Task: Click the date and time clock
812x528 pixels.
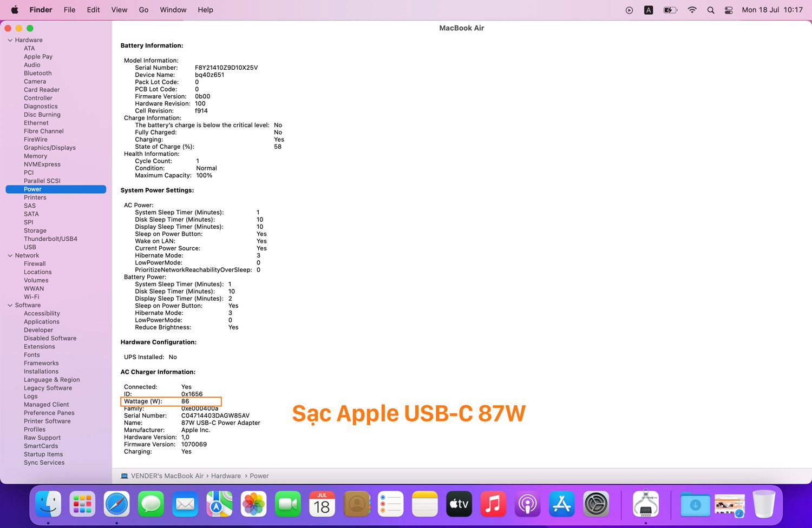Action: click(772, 10)
